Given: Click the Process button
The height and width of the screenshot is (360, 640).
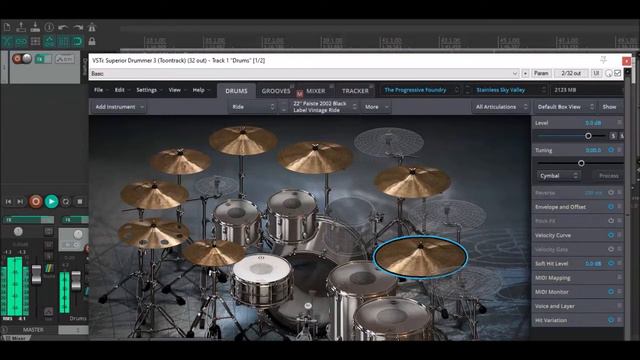Looking at the screenshot, I should [609, 176].
